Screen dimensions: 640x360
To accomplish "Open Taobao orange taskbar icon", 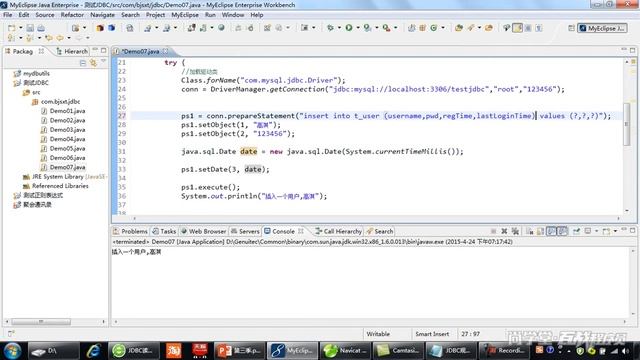I will tap(173, 351).
